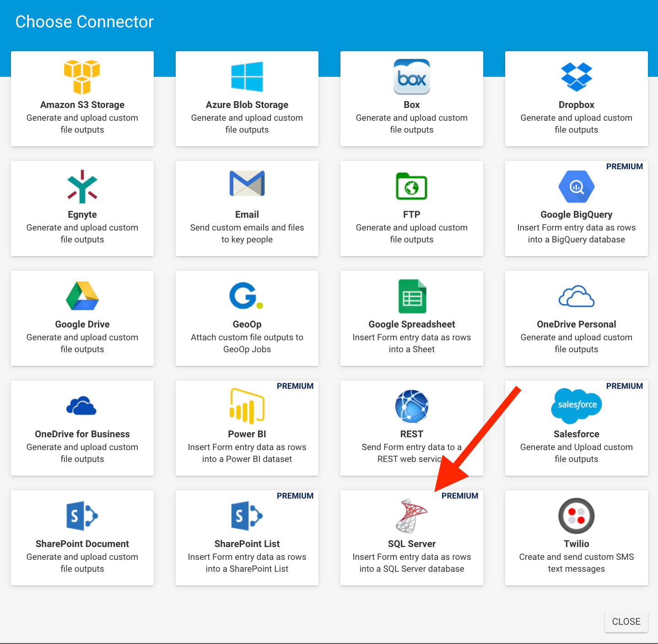This screenshot has width=658, height=644.
Task: Click the Power BI title text
Action: tap(247, 434)
